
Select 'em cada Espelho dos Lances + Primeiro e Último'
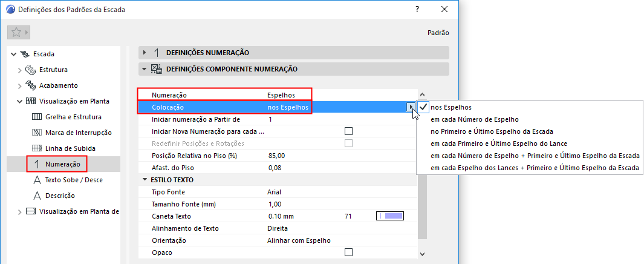tap(535, 168)
